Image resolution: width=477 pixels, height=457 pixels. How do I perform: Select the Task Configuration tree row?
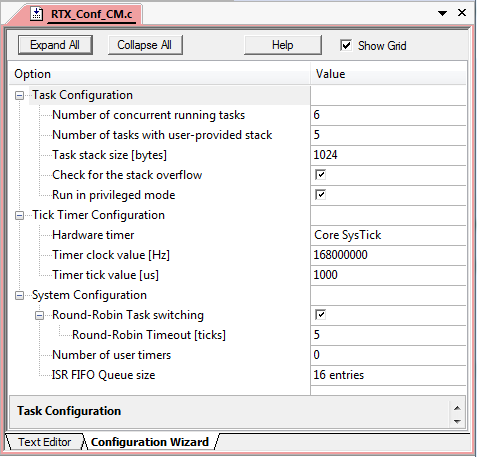[82, 95]
